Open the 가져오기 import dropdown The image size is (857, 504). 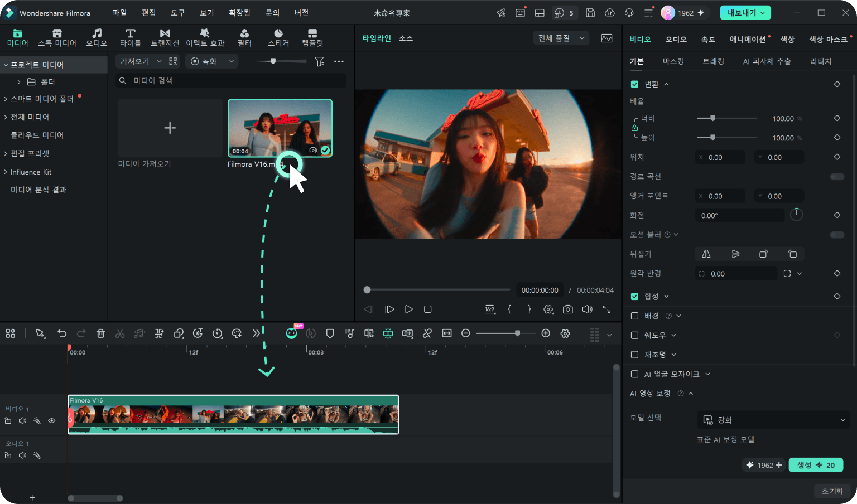pos(141,61)
